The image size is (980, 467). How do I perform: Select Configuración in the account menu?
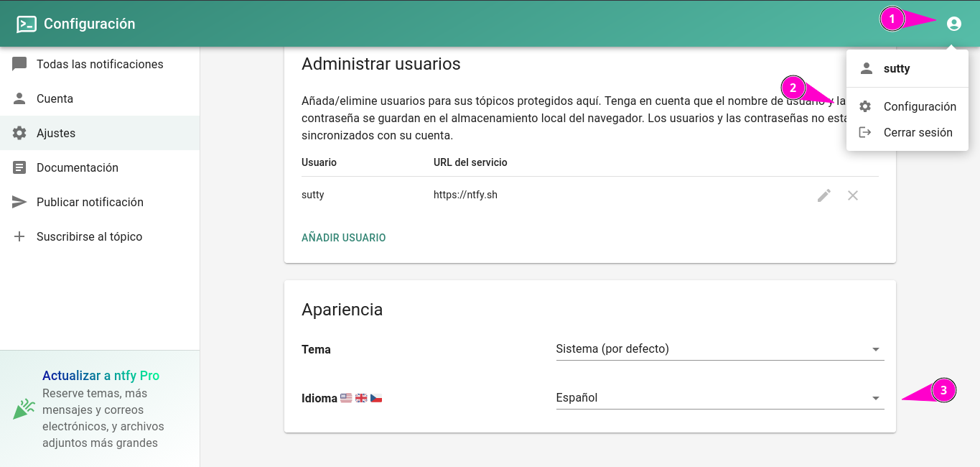919,106
